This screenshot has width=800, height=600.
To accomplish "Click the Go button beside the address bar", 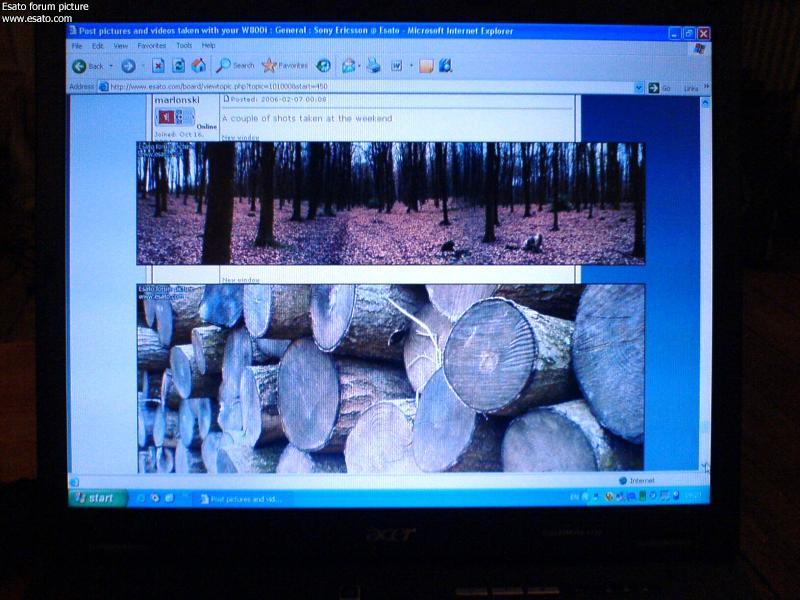I will (x=659, y=88).
